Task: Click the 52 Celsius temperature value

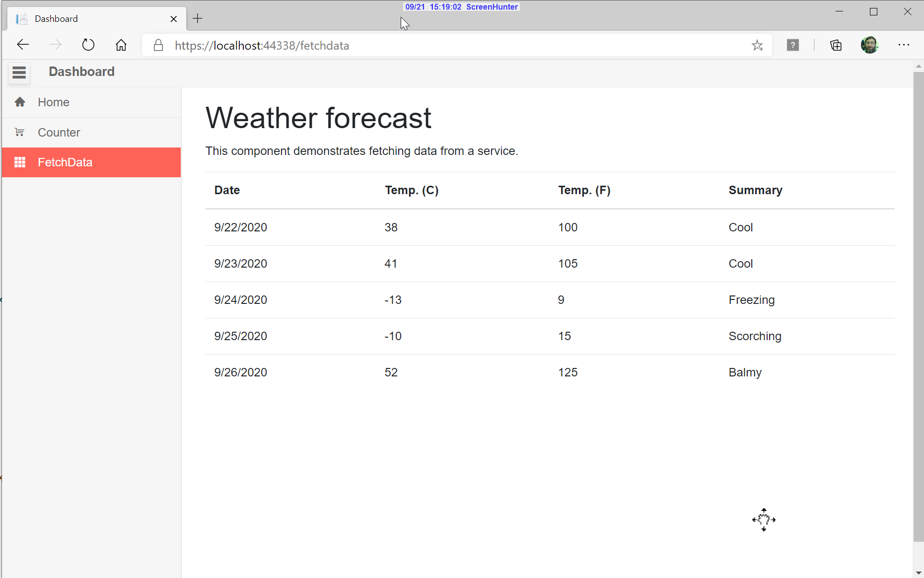Action: pyautogui.click(x=391, y=372)
